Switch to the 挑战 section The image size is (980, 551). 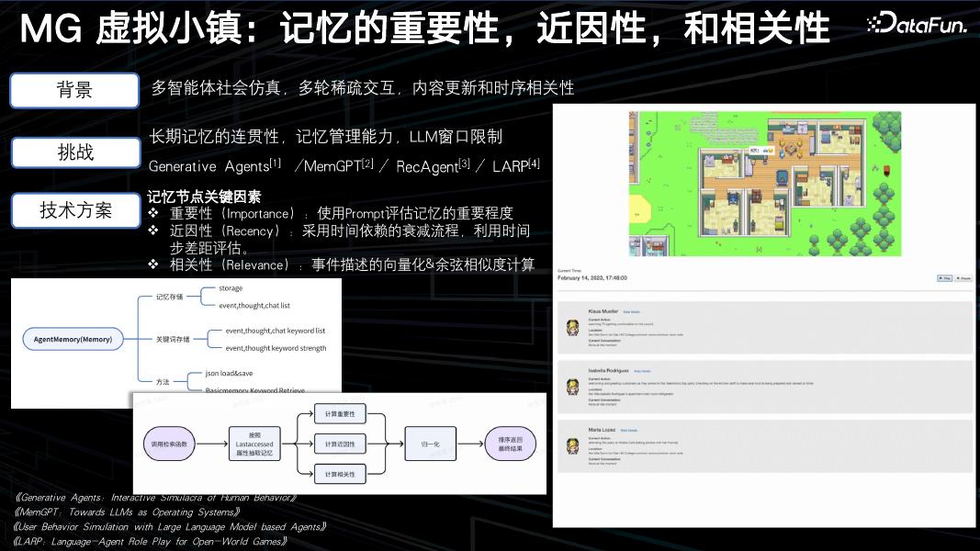tap(74, 152)
